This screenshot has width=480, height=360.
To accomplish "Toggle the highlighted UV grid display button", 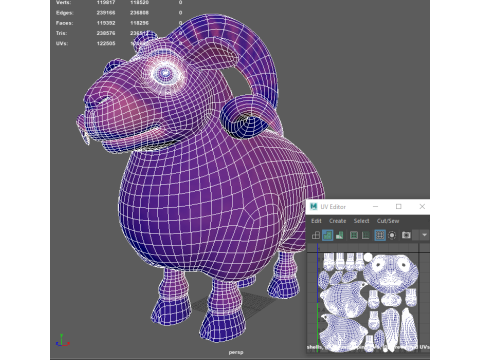I will [x=380, y=235].
